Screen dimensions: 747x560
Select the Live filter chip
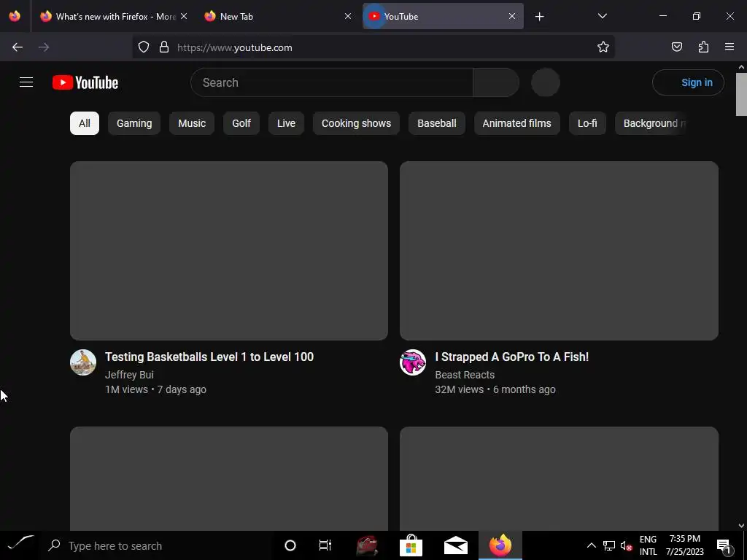point(286,123)
